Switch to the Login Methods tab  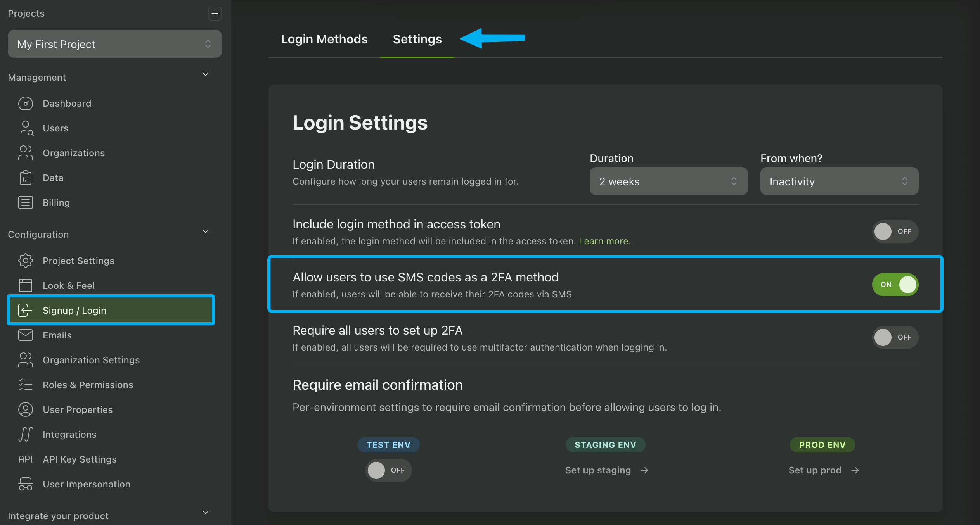[x=324, y=39]
